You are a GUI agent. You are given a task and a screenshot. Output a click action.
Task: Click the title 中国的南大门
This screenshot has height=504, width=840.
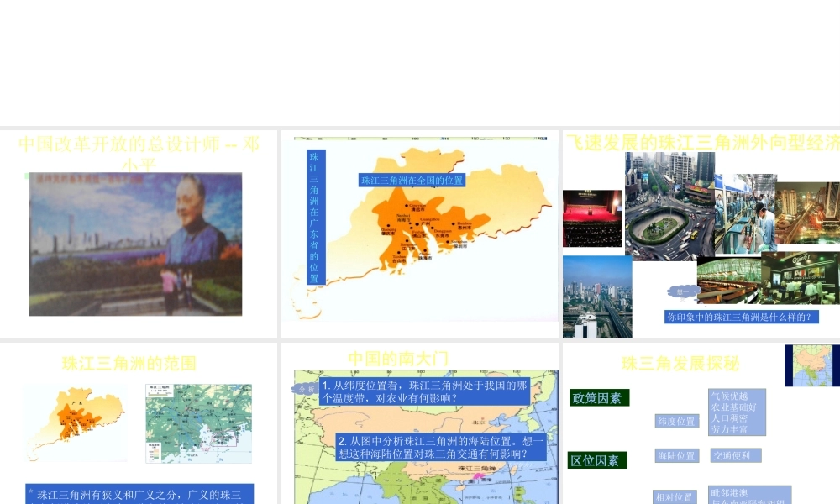[398, 359]
